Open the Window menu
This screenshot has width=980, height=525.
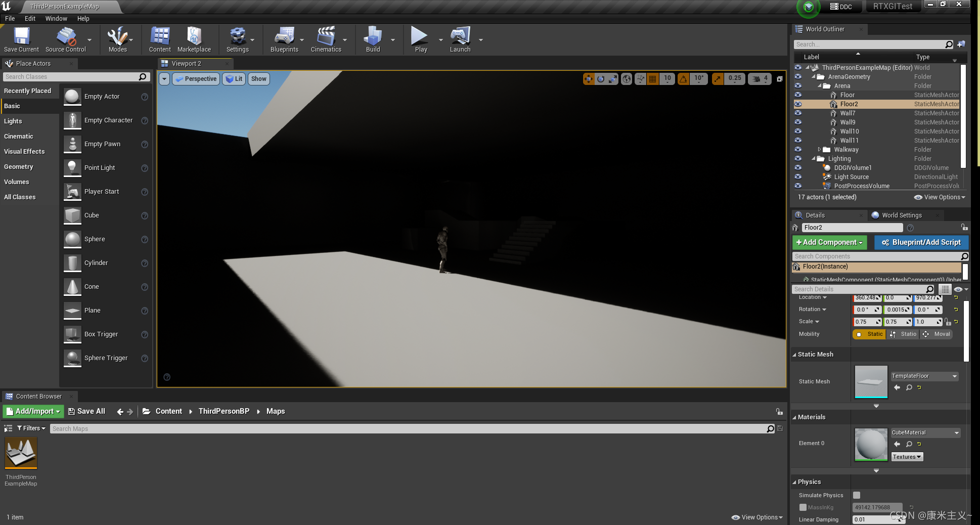[x=56, y=19]
